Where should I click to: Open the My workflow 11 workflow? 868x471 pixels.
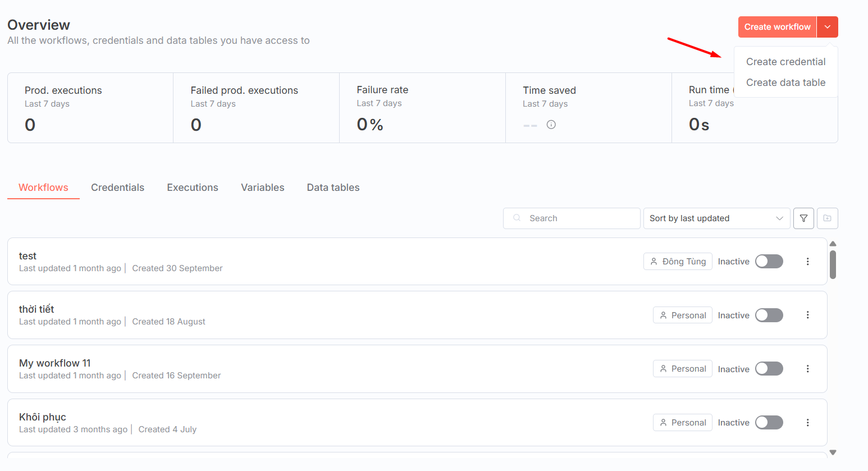pos(54,363)
